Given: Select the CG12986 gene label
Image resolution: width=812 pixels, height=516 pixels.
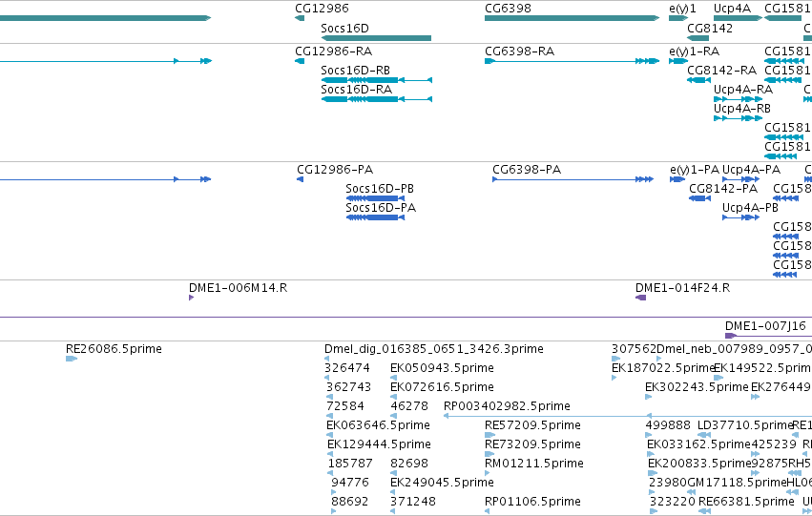Looking at the screenshot, I should tap(322, 9).
